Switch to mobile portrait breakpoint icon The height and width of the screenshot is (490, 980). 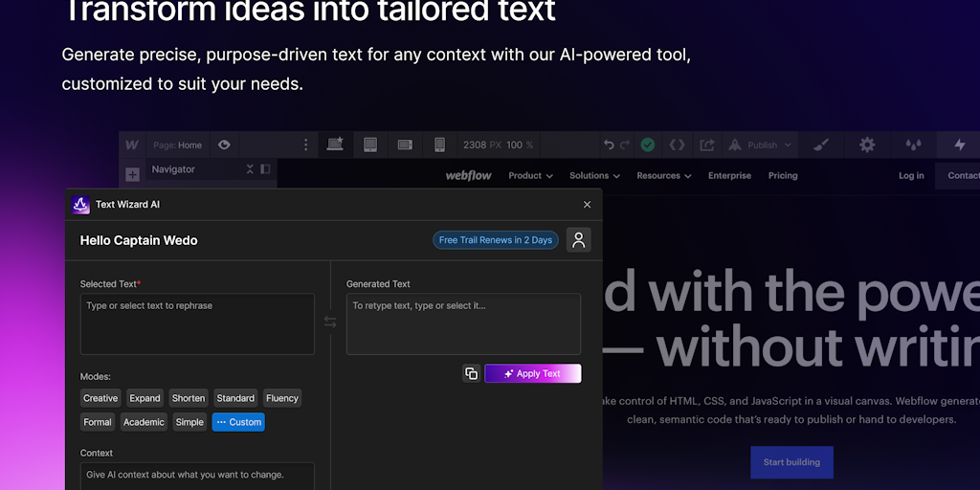pos(439,145)
